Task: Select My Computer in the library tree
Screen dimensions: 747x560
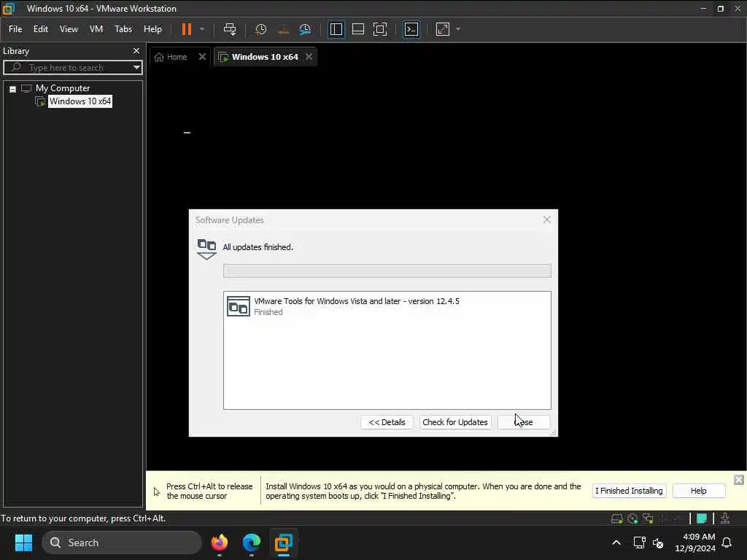Action: coord(63,88)
